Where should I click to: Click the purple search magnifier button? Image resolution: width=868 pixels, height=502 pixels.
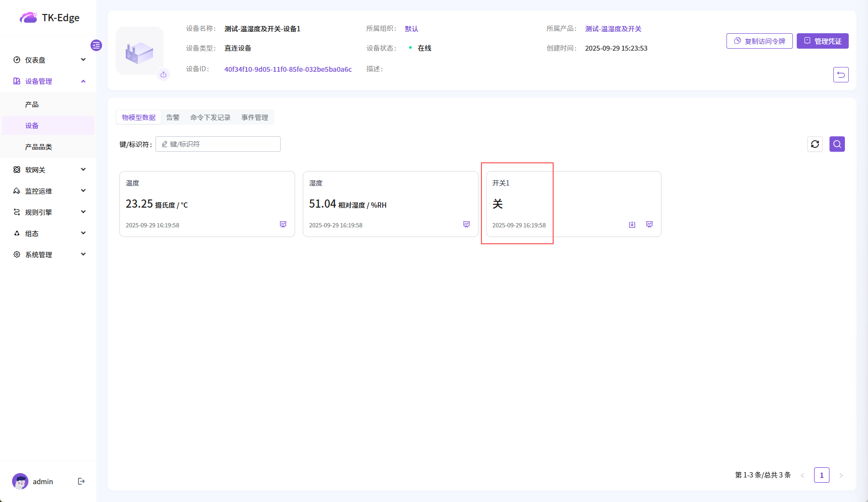click(837, 144)
